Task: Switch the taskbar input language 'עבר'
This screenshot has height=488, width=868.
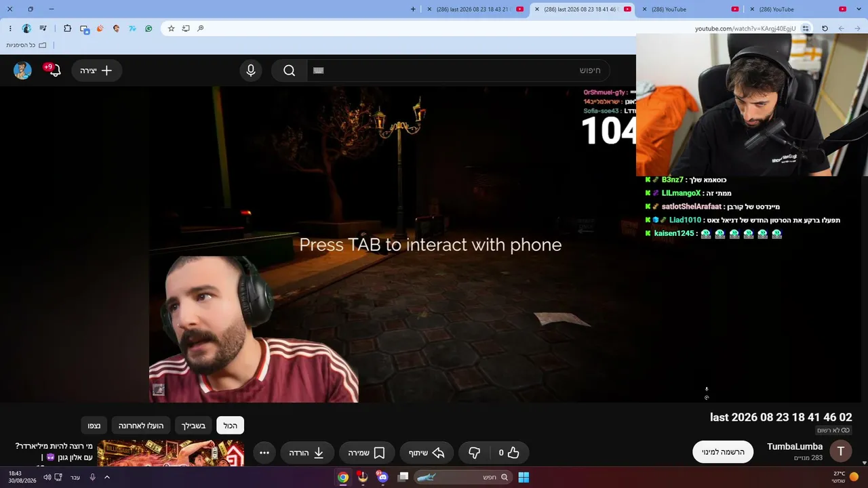Action: coord(75,477)
